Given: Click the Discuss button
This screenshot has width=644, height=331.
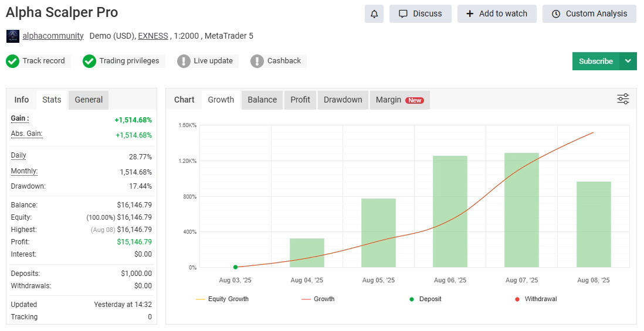Looking at the screenshot, I should 420,14.
